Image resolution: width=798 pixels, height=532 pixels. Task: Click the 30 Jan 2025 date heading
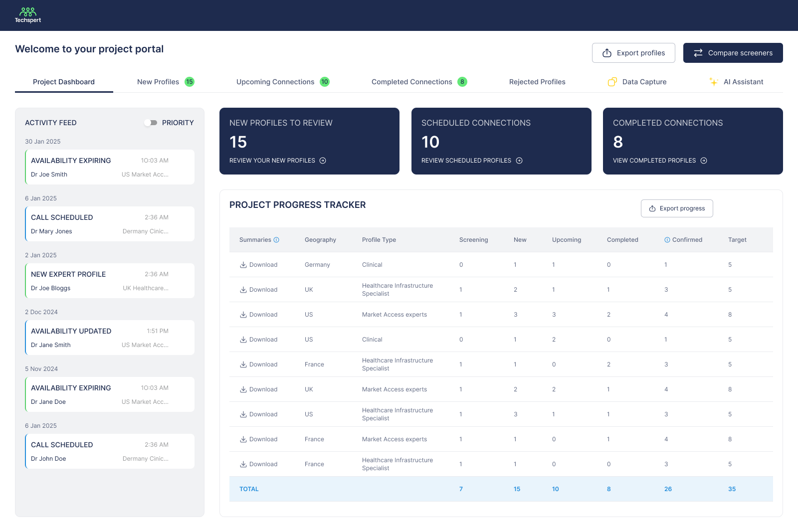(x=43, y=142)
